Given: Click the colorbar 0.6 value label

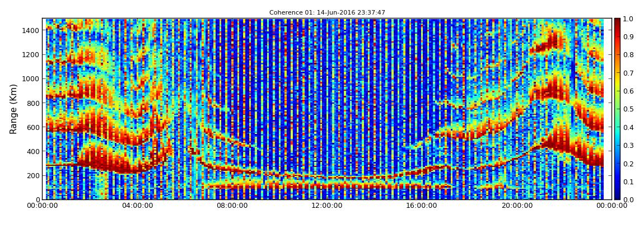Looking at the screenshot, I should (x=628, y=91).
